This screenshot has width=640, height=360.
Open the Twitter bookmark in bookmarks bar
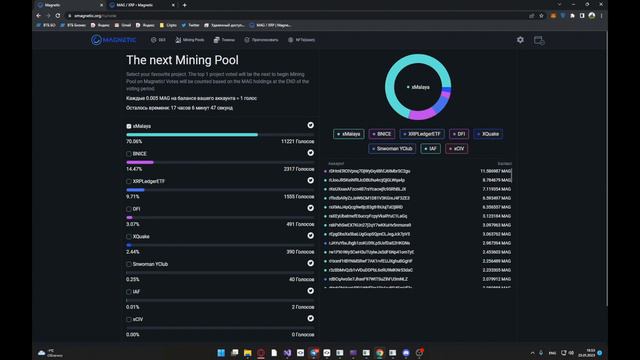[x=190, y=25]
